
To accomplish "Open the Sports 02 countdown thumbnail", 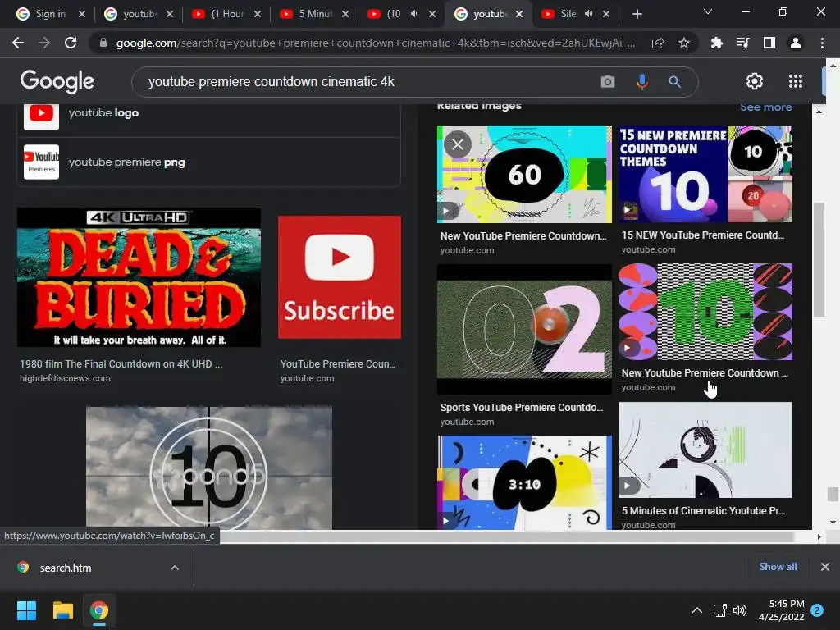I will coord(524,330).
